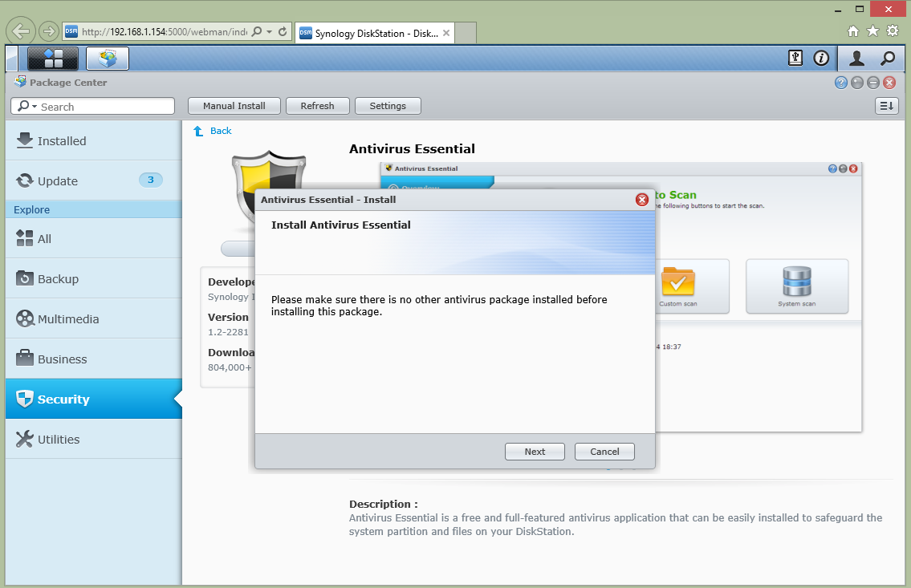Click the Package Center taskbar icon
911x588 pixels.
coord(108,59)
